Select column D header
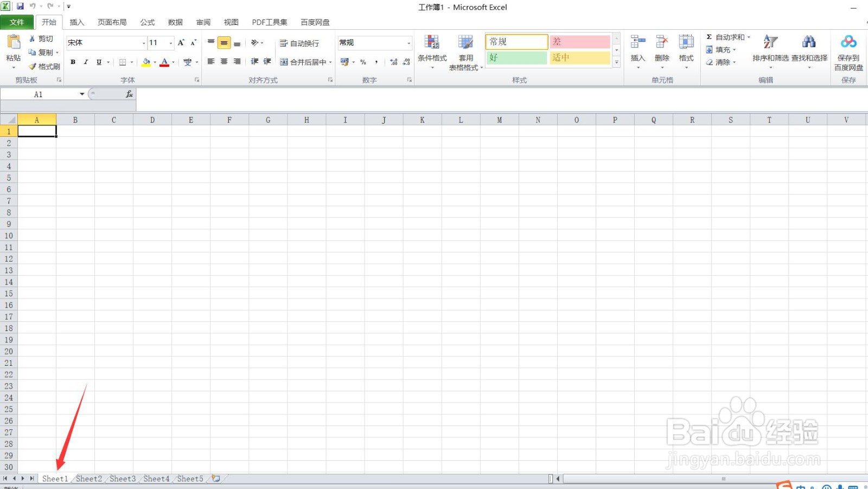 point(152,120)
